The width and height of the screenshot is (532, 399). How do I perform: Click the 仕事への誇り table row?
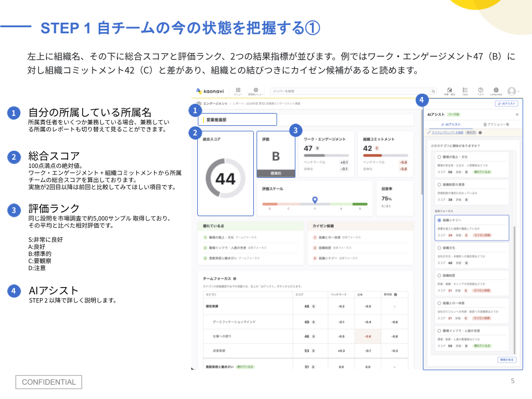(x=305, y=336)
